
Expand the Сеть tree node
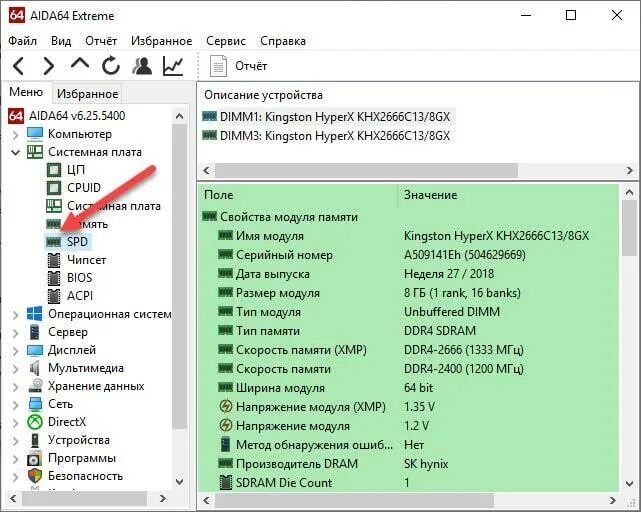[x=16, y=404]
